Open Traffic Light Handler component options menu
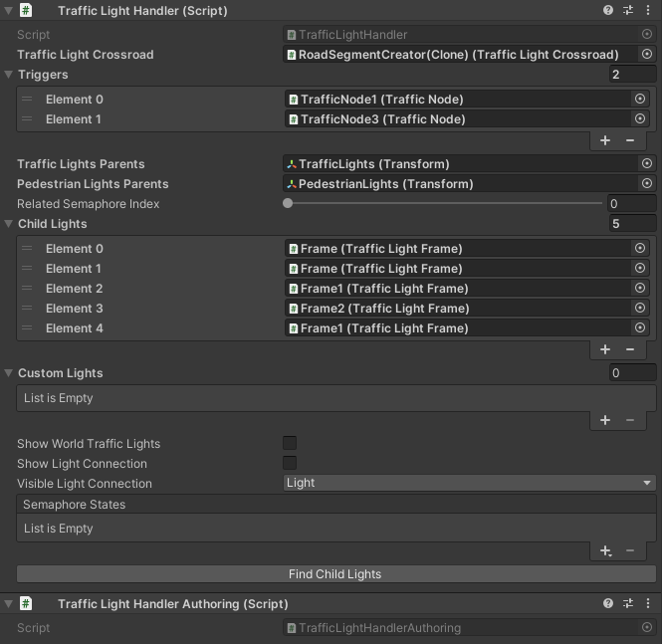662x644 pixels. [x=648, y=10]
